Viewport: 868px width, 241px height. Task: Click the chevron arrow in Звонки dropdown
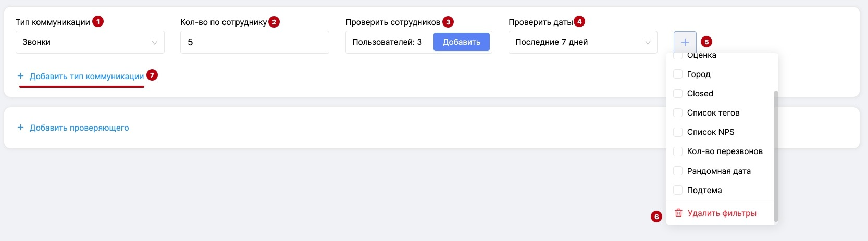click(155, 43)
